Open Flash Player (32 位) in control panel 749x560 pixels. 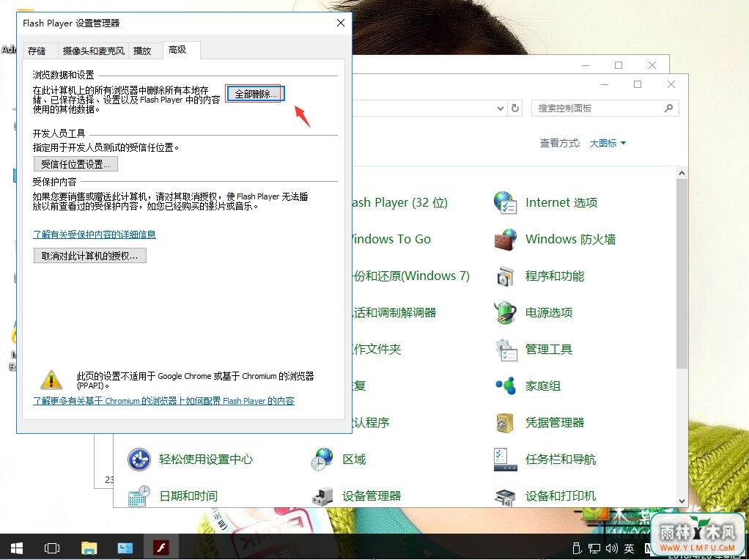(x=400, y=202)
